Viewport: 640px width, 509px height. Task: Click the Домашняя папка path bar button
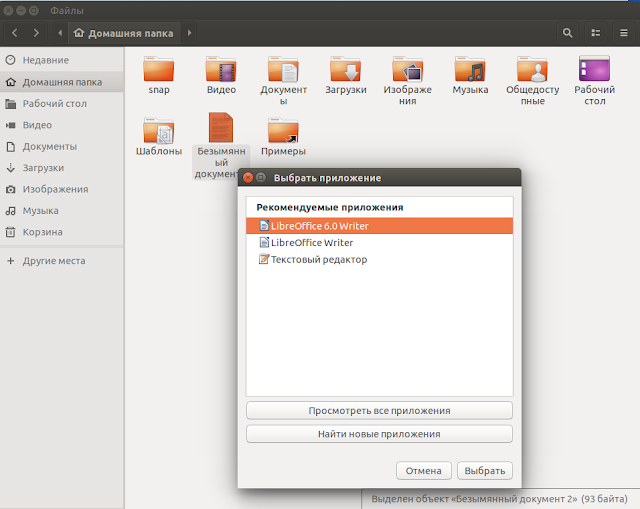pos(124,33)
